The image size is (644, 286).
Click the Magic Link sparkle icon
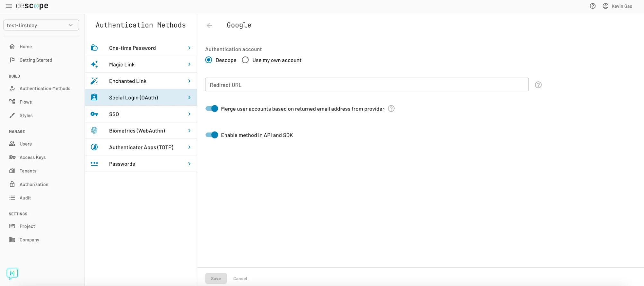tap(94, 64)
